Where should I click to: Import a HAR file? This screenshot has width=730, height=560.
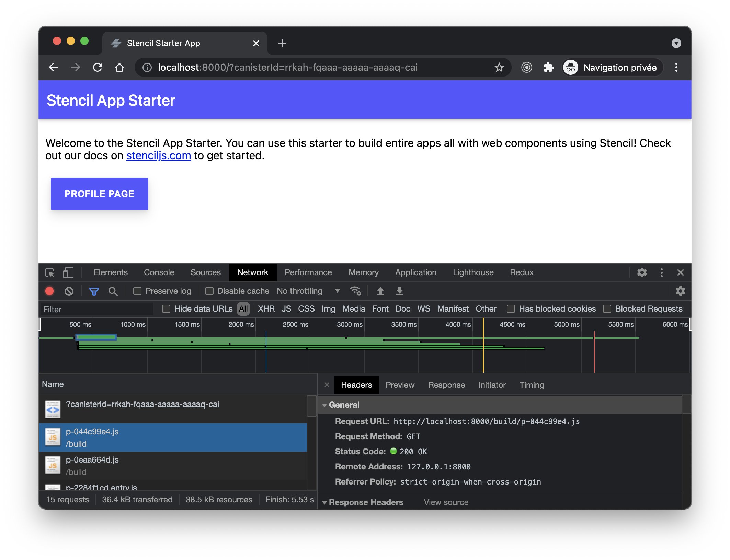click(380, 291)
